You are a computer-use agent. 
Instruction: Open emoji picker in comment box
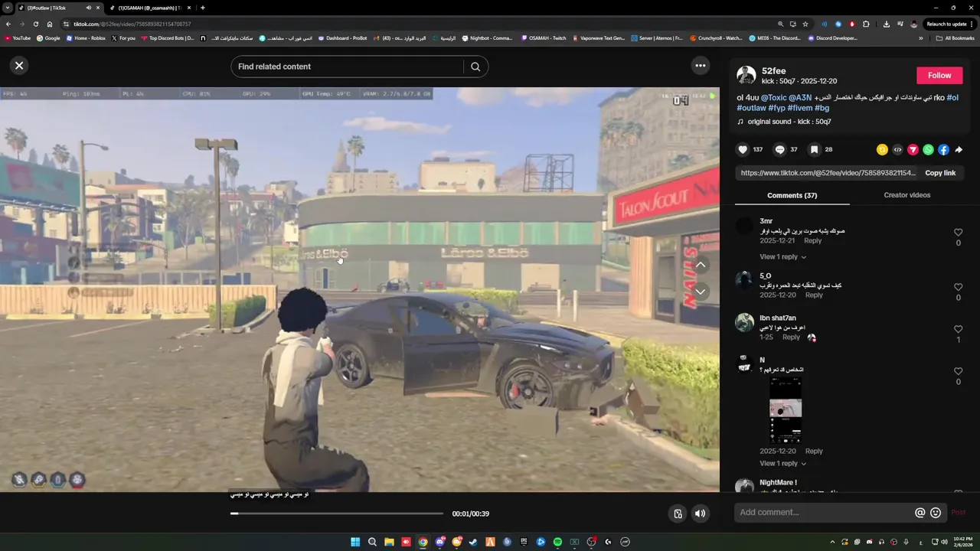coord(936,513)
